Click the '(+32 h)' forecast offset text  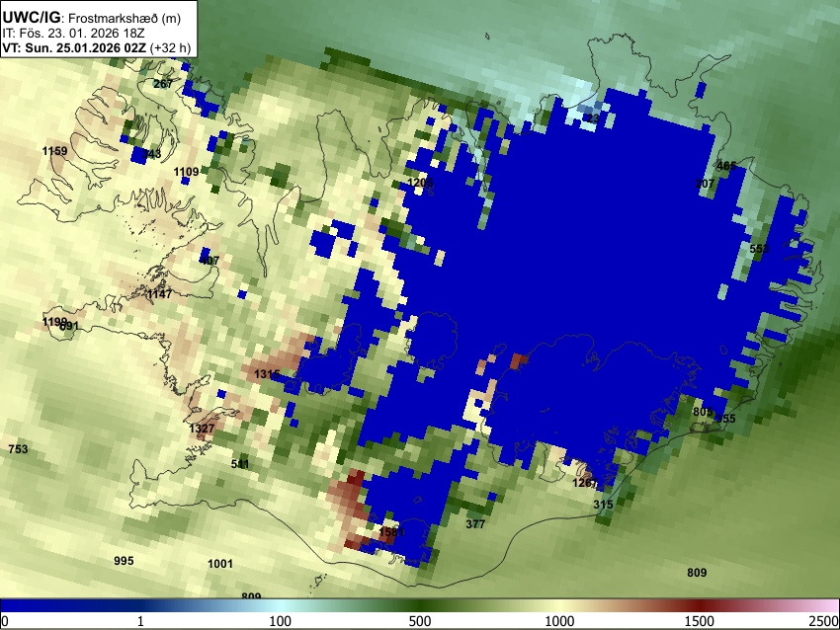[x=170, y=47]
